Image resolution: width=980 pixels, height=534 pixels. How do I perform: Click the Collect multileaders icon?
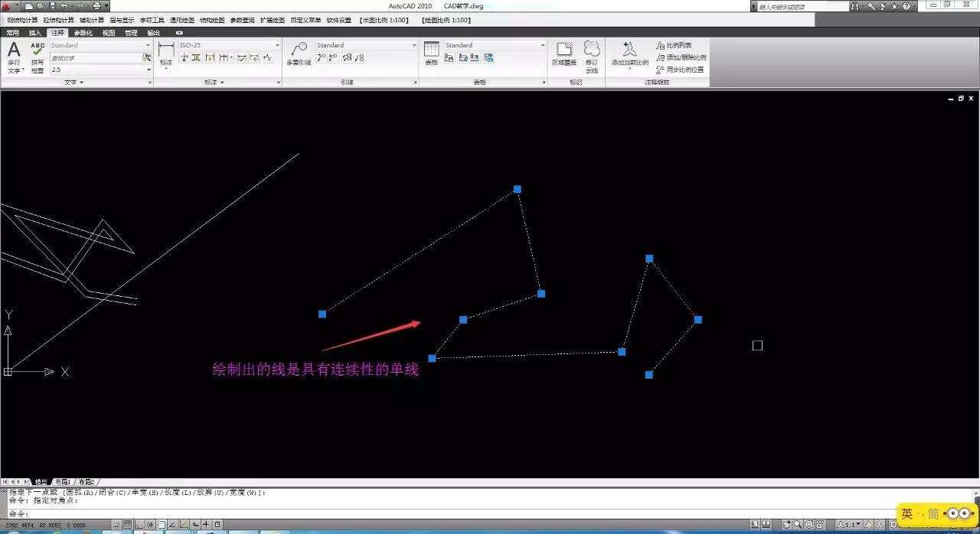[359, 57]
